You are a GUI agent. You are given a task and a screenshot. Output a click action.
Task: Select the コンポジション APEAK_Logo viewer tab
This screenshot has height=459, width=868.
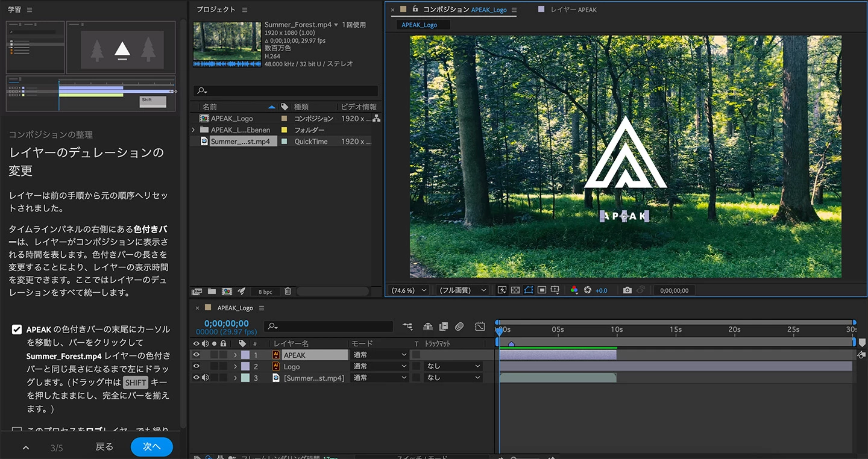(464, 10)
